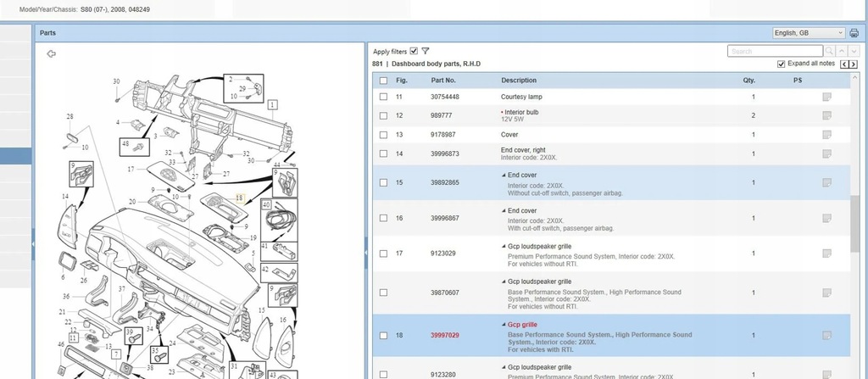Click the magnifier search icon
The image size is (868, 379).
(x=829, y=51)
